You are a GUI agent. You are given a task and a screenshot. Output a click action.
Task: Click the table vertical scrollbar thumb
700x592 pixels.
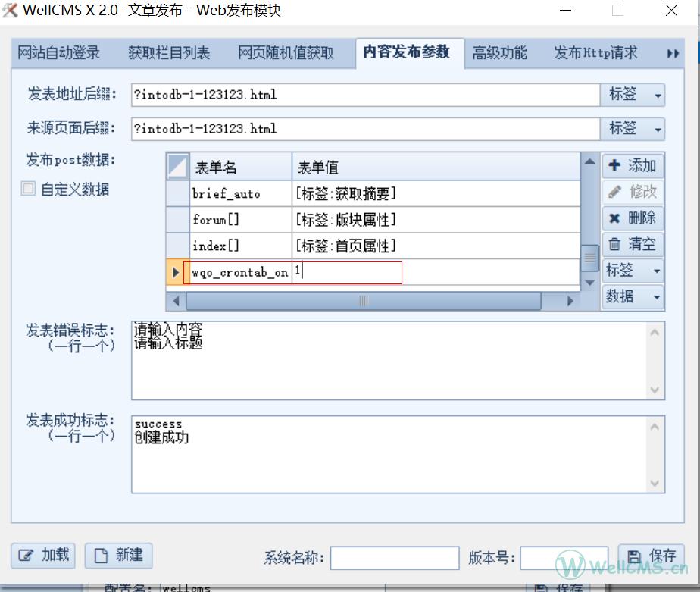(x=589, y=258)
